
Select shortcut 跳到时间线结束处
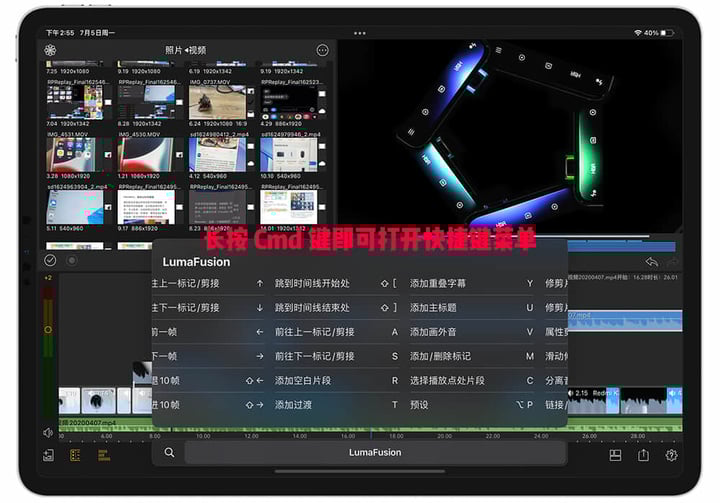[x=336, y=308]
